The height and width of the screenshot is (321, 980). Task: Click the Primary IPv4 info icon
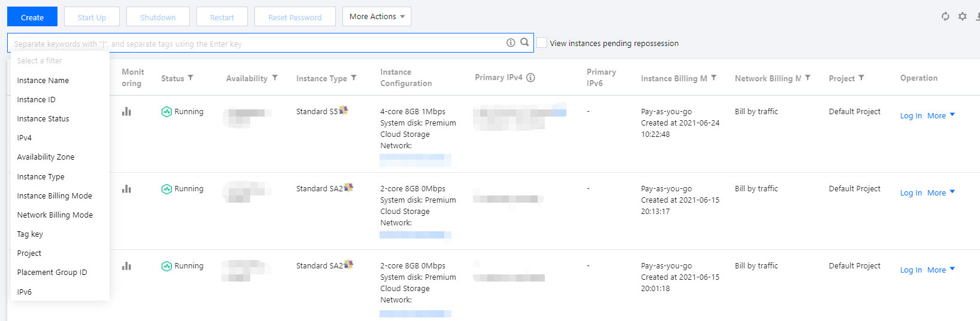coord(530,78)
